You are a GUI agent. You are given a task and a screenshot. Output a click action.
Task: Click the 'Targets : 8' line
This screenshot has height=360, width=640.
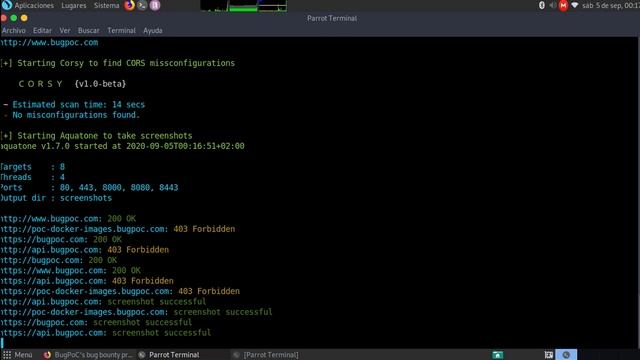tap(32, 167)
